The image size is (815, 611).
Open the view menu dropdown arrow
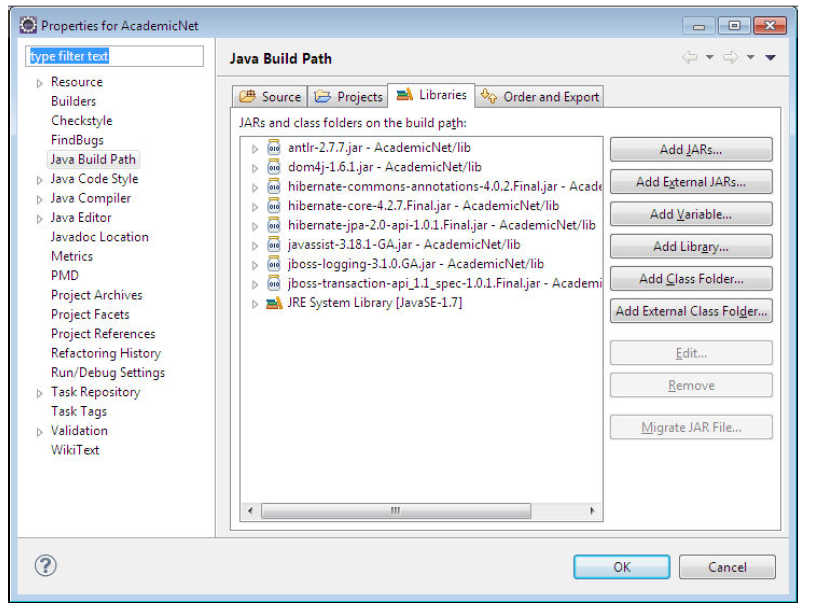click(x=770, y=58)
